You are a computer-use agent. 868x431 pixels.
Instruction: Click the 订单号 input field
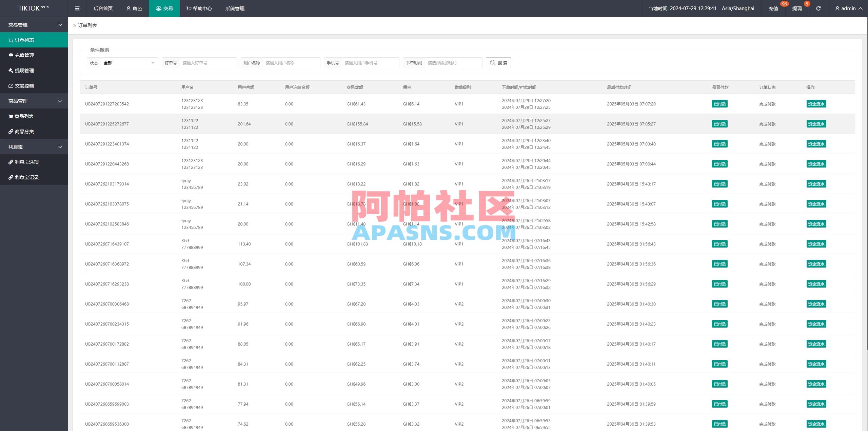tap(208, 63)
